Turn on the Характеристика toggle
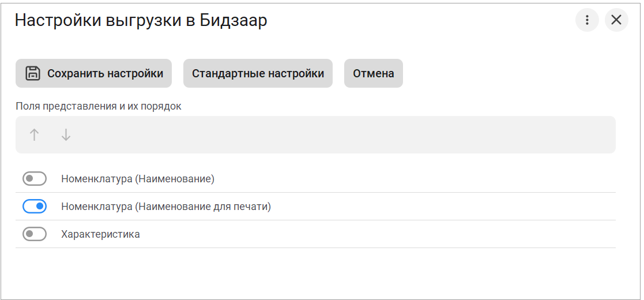The width and height of the screenshot is (644, 300). pyautogui.click(x=35, y=234)
